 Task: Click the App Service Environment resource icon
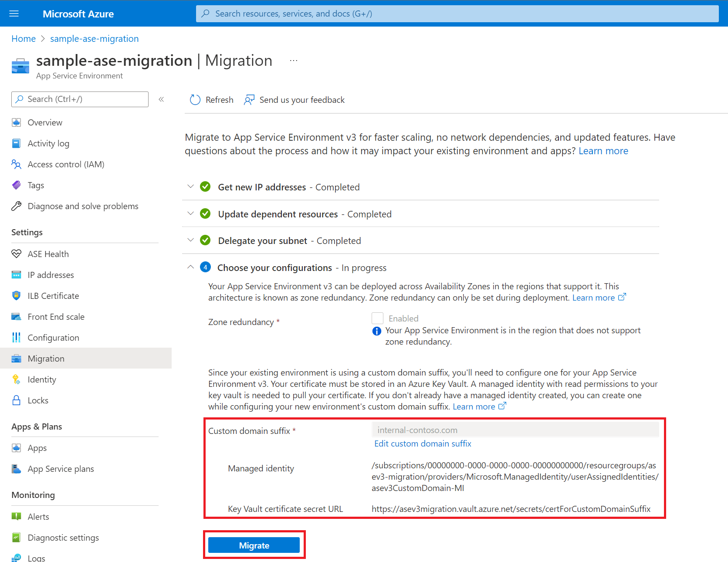[20, 66]
